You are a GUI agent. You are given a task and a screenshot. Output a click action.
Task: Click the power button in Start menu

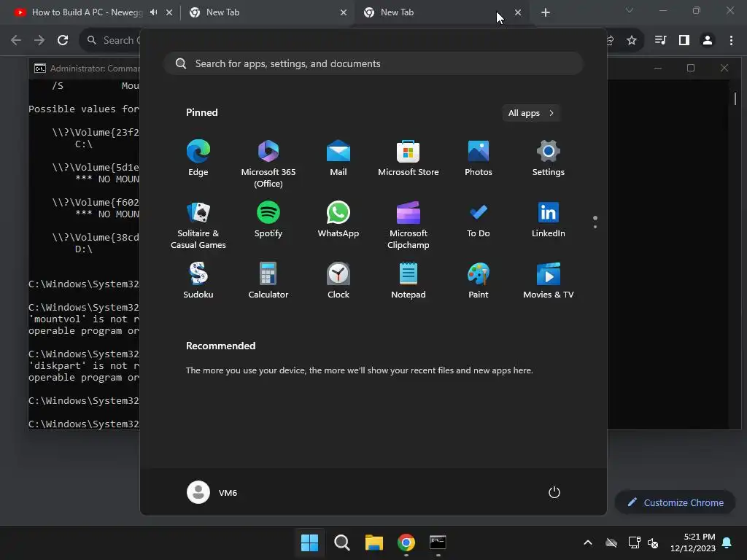click(x=554, y=492)
